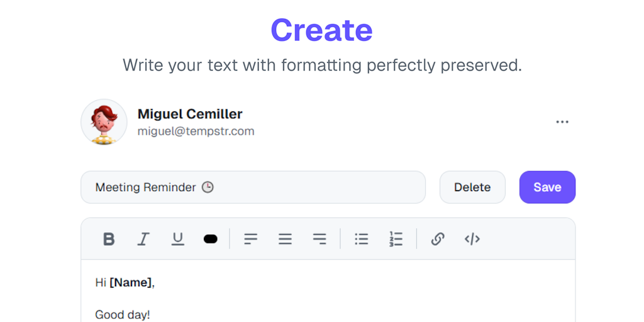Underline the selected text
This screenshot has width=644, height=322.
coord(178,239)
